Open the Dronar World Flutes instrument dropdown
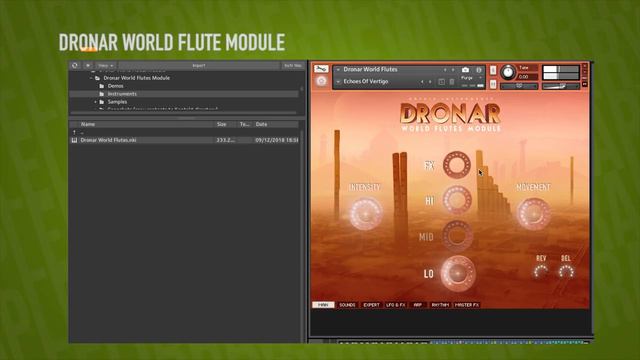This screenshot has height=360, width=640. [338, 70]
